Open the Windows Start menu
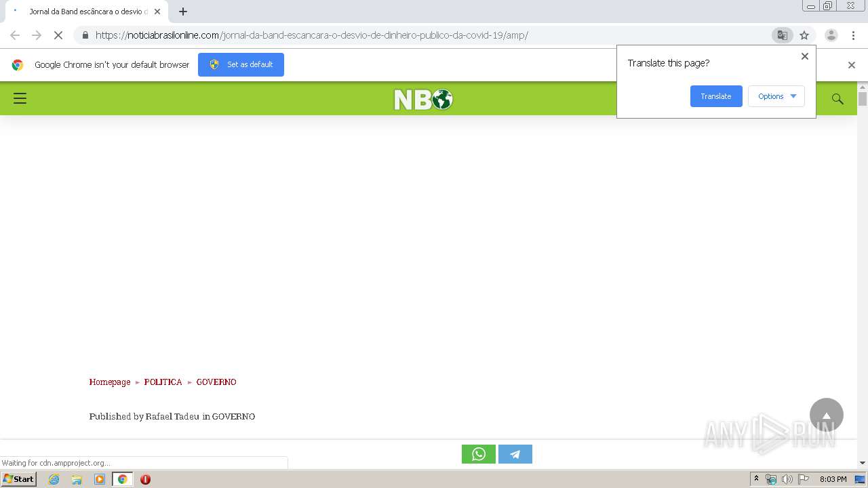 18,479
